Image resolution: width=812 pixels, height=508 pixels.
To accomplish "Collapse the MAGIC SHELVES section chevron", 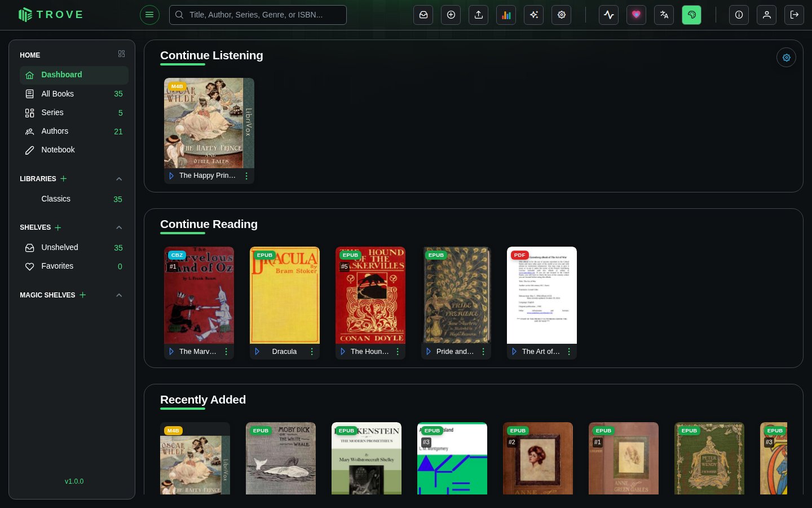I will 119,295.
